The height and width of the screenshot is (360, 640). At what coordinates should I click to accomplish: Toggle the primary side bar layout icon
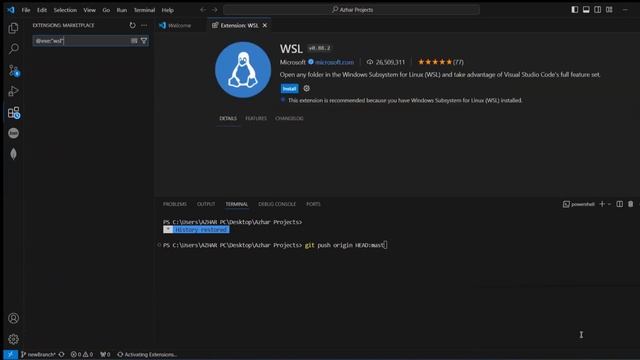(574, 9)
